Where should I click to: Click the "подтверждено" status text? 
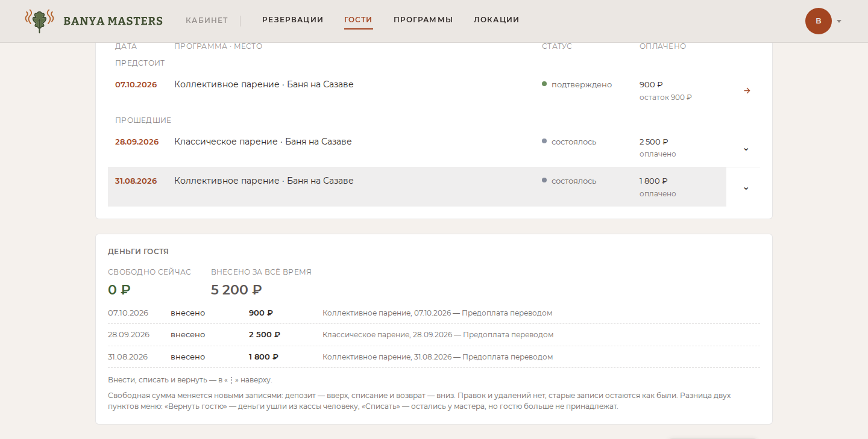point(582,85)
